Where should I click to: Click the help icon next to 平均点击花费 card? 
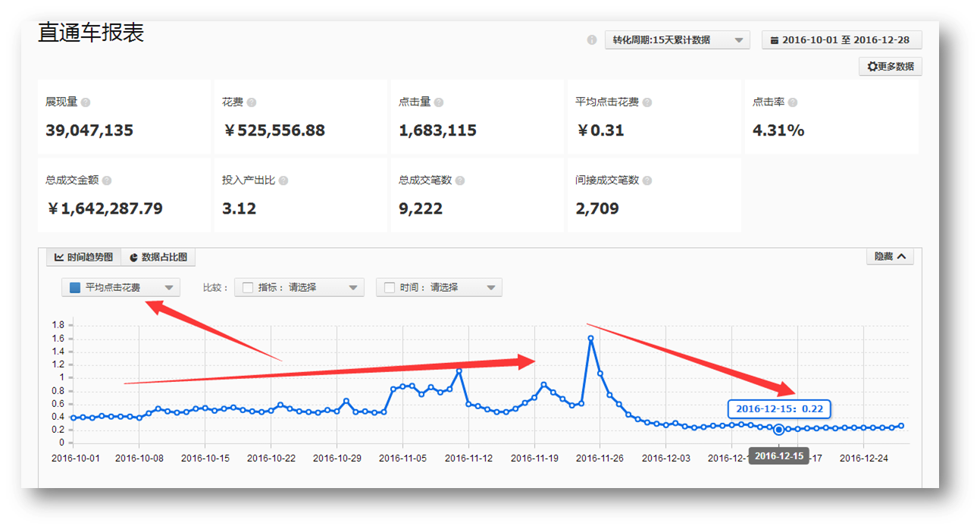click(647, 102)
